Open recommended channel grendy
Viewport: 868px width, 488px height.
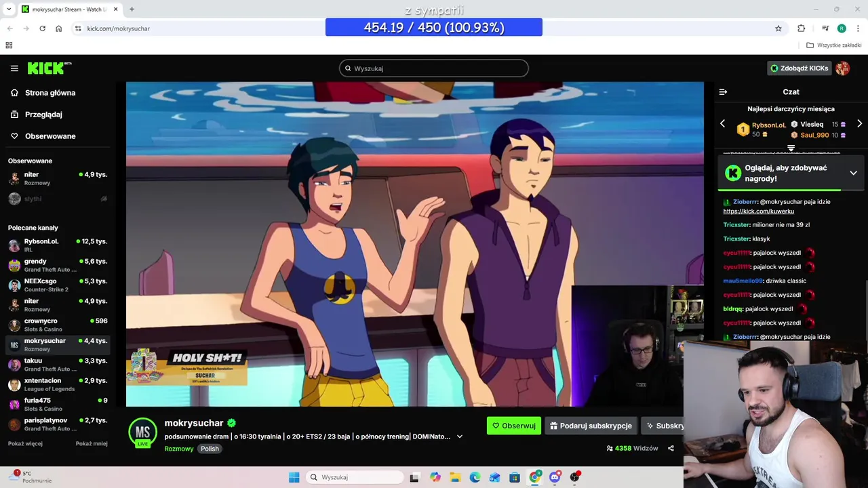click(57, 265)
